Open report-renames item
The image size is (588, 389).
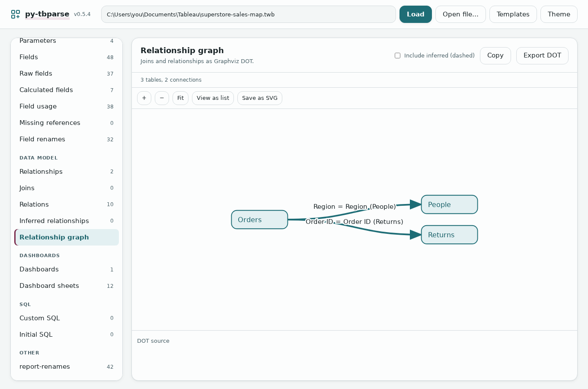click(67, 367)
